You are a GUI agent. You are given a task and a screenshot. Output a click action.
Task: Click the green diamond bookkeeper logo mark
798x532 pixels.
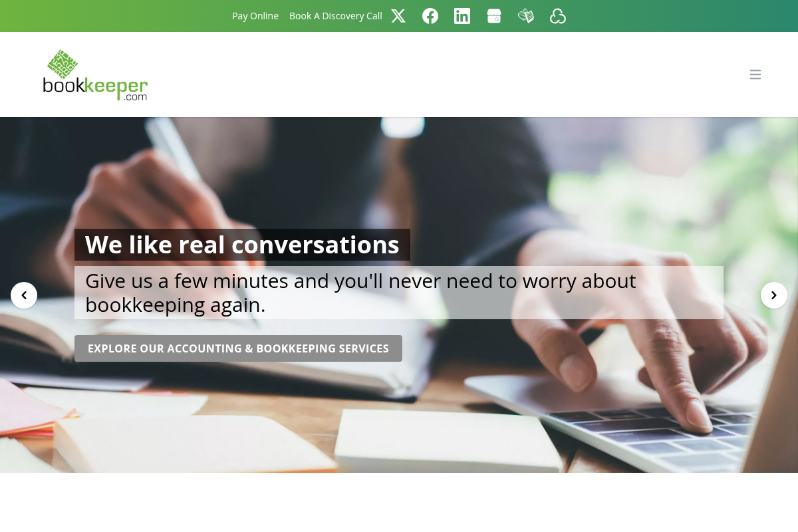pyautogui.click(x=63, y=64)
